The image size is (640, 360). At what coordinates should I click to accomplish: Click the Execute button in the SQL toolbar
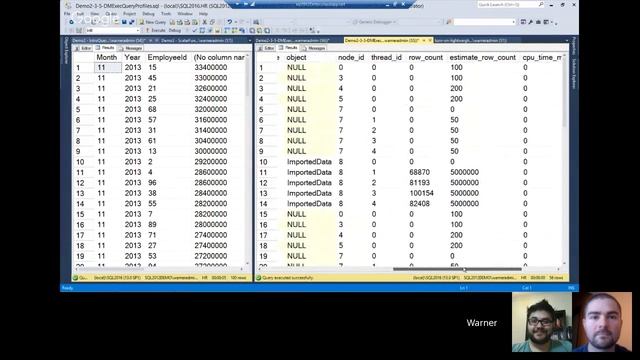pos(156,31)
